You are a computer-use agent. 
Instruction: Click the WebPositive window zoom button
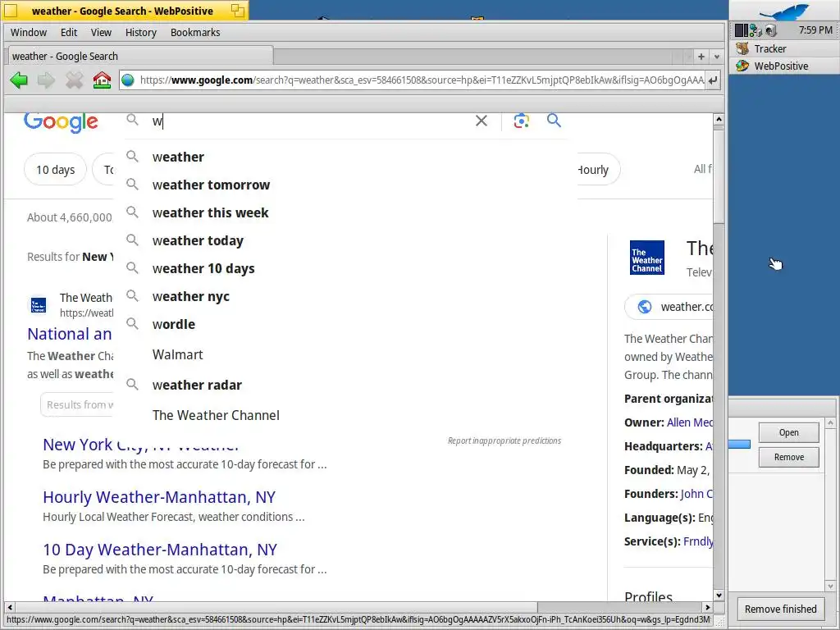(x=238, y=10)
